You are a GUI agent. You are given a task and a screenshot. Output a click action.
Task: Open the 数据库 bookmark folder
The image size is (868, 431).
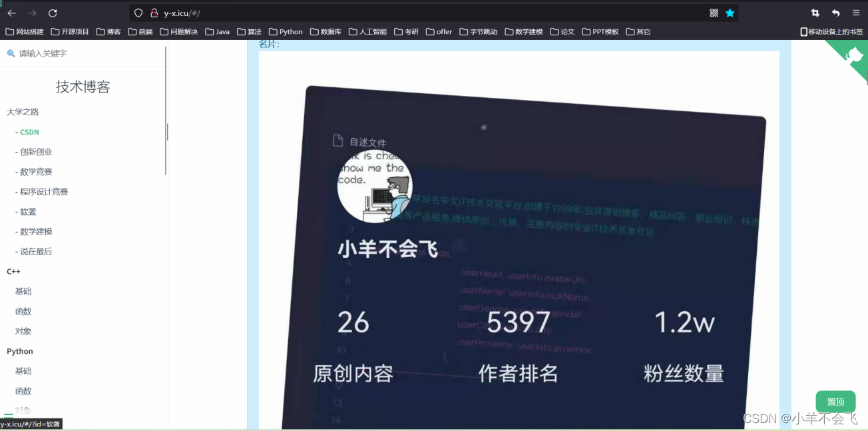click(326, 31)
